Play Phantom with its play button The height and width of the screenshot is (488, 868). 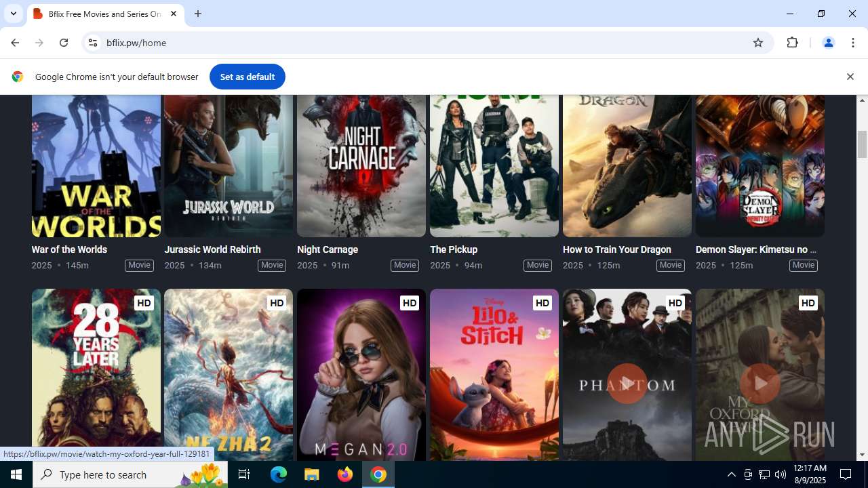627,384
